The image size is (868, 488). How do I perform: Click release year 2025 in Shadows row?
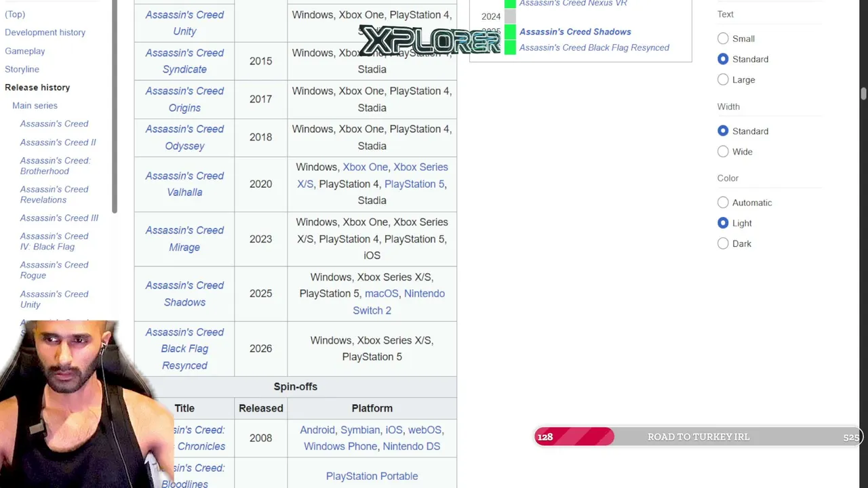[x=260, y=293]
